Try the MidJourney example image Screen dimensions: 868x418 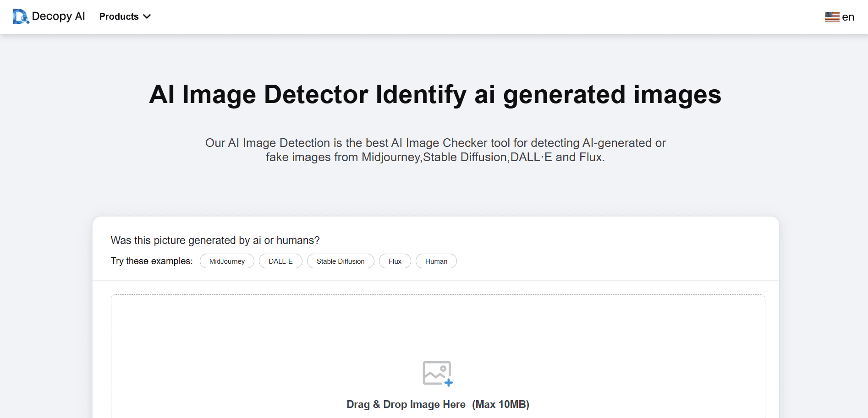coord(227,261)
